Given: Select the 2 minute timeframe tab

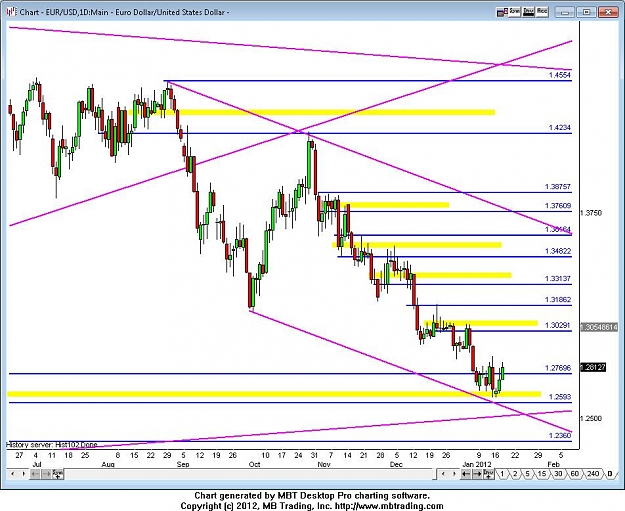Looking at the screenshot, I should pyautogui.click(x=515, y=474).
